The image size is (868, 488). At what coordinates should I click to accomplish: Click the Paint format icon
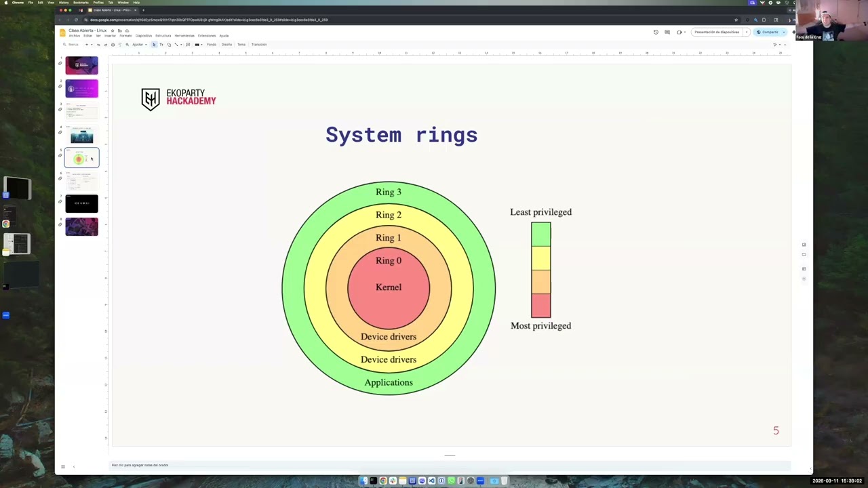click(120, 45)
